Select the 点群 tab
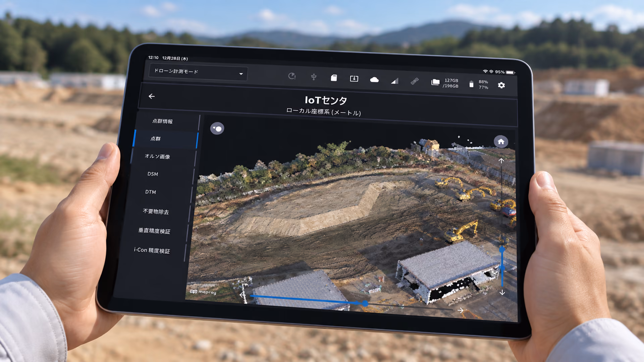This screenshot has width=644, height=362. point(165,139)
